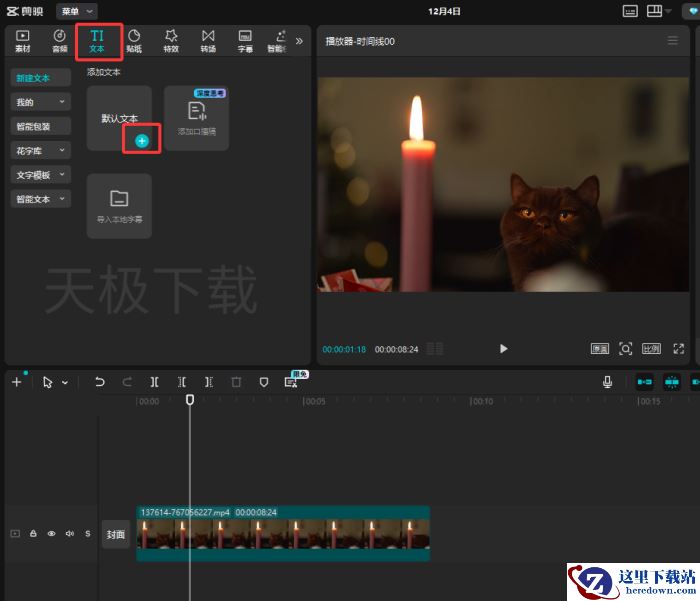Expand the 花字库 category
The width and height of the screenshot is (700, 601).
coord(40,150)
